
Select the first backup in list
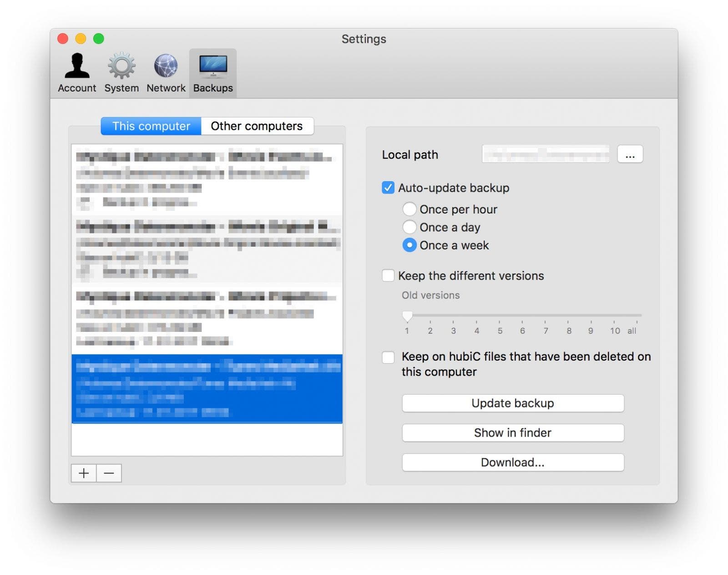[x=207, y=179]
